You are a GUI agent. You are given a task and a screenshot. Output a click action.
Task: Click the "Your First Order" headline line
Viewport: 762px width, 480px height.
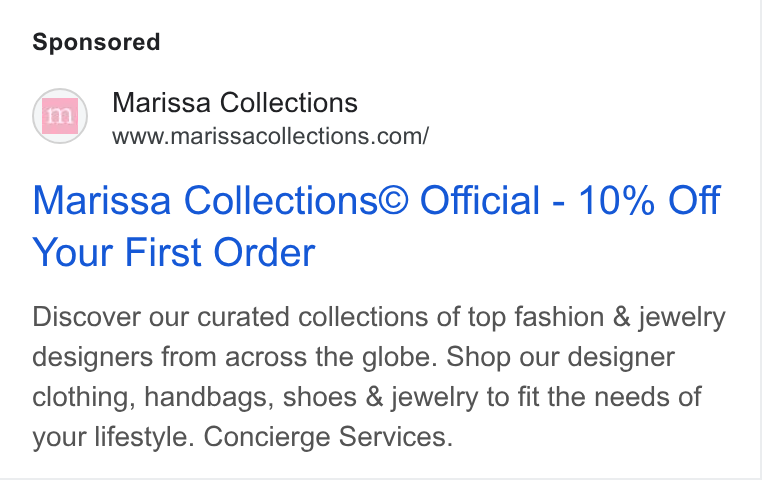pos(174,253)
